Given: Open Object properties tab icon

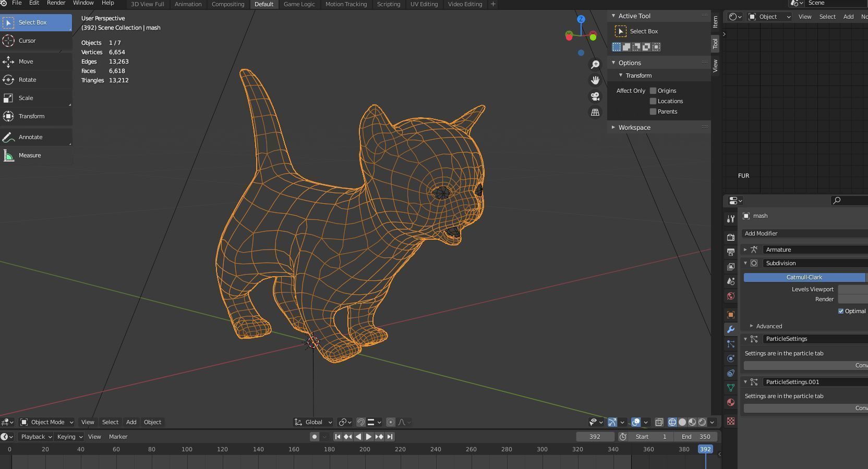Looking at the screenshot, I should [731, 315].
